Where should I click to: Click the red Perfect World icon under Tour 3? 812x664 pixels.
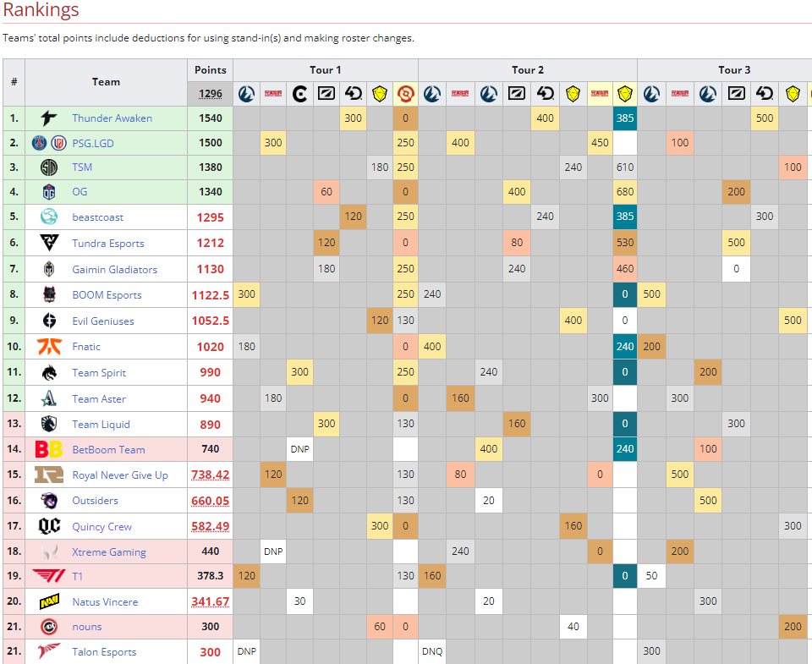(x=680, y=94)
